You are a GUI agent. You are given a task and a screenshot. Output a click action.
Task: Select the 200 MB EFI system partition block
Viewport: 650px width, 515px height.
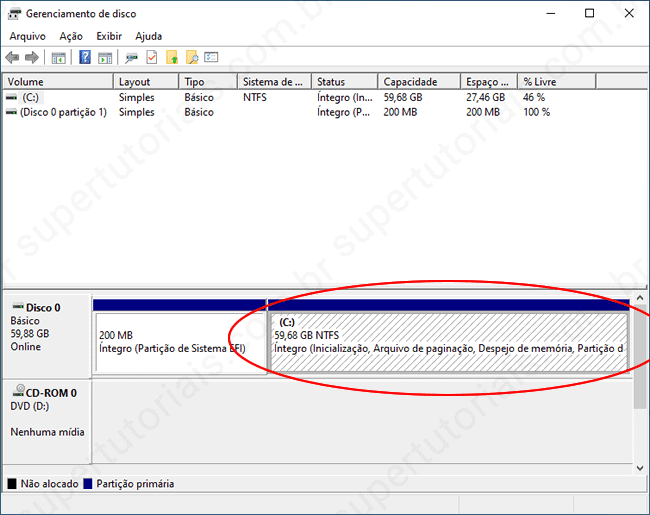click(x=178, y=342)
